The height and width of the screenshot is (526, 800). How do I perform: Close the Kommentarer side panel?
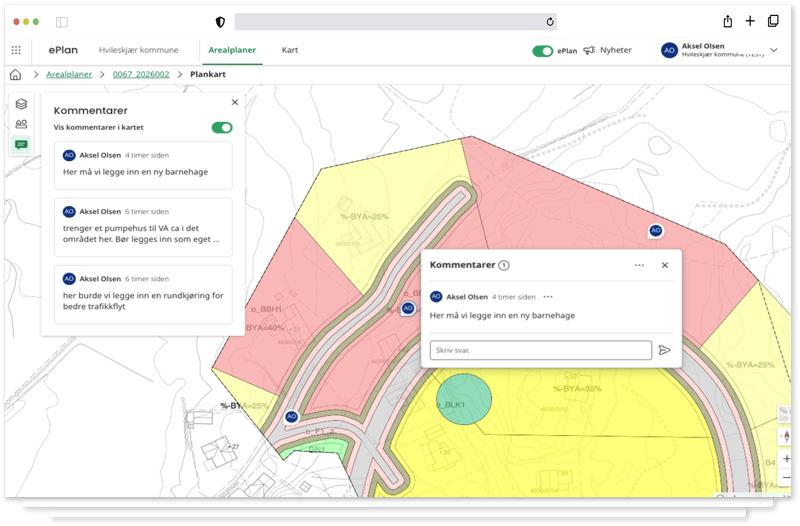pos(235,102)
